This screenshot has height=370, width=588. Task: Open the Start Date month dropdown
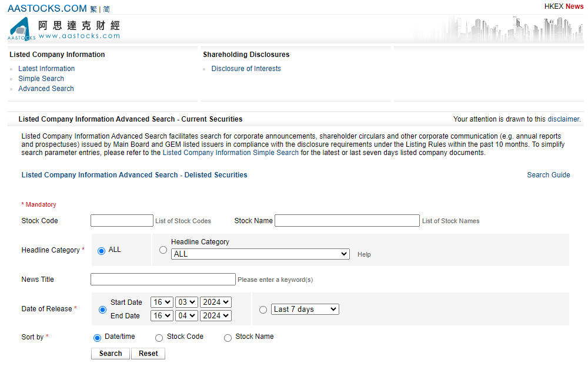tap(186, 302)
